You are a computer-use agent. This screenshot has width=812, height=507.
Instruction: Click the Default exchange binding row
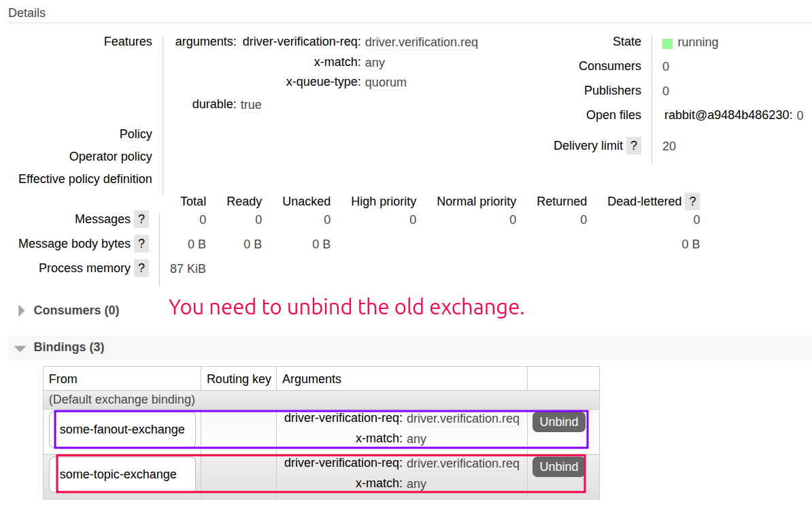120,399
